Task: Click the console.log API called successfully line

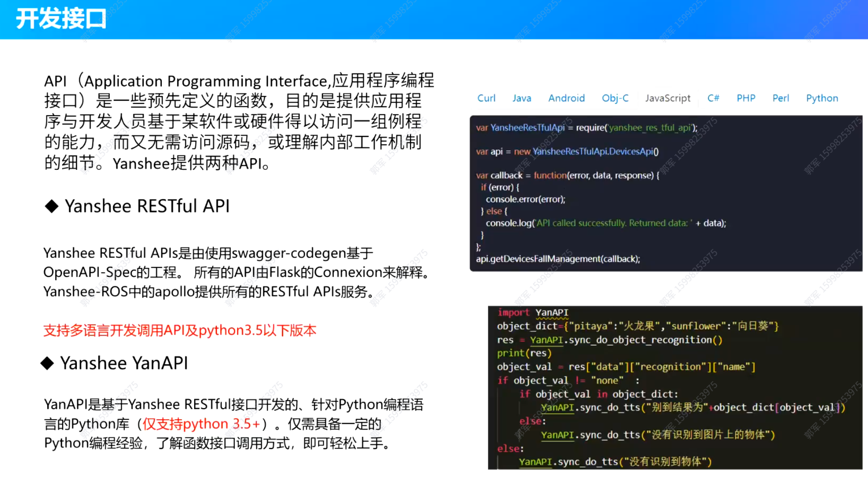Action: coord(606,223)
